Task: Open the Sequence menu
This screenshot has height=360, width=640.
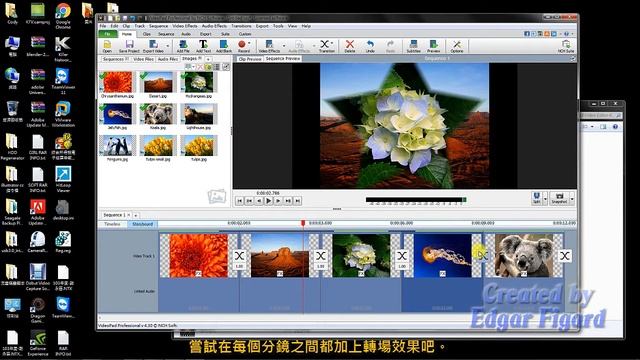Action: tap(158, 26)
